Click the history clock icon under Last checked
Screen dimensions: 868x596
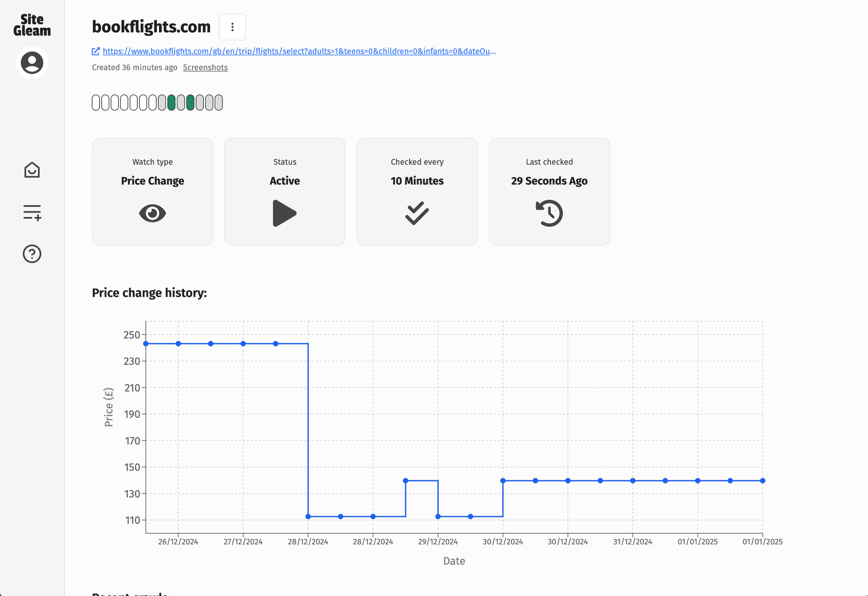(x=549, y=213)
